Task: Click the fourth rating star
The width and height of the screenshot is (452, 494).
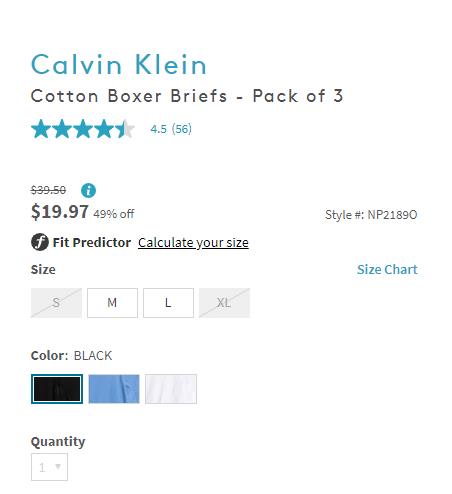Action: click(x=104, y=129)
